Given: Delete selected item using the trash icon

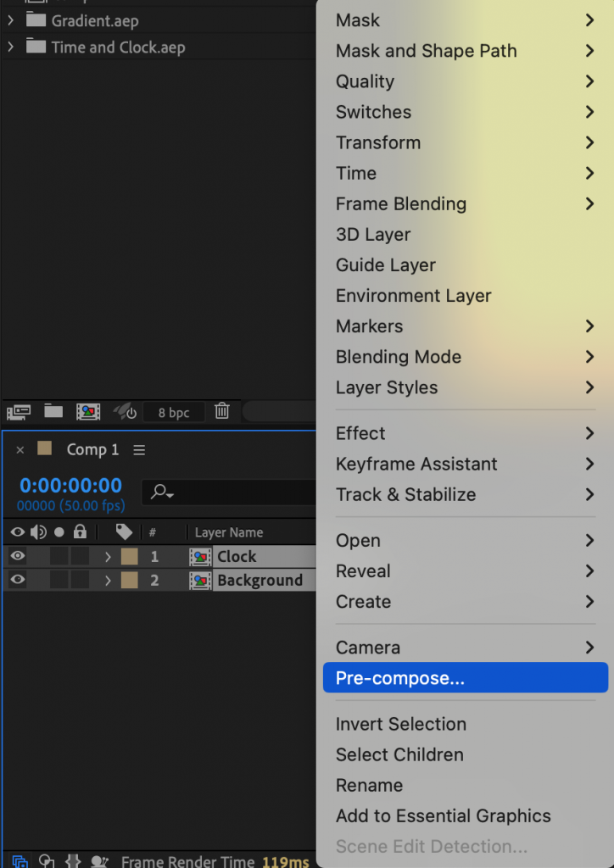Looking at the screenshot, I should [221, 411].
